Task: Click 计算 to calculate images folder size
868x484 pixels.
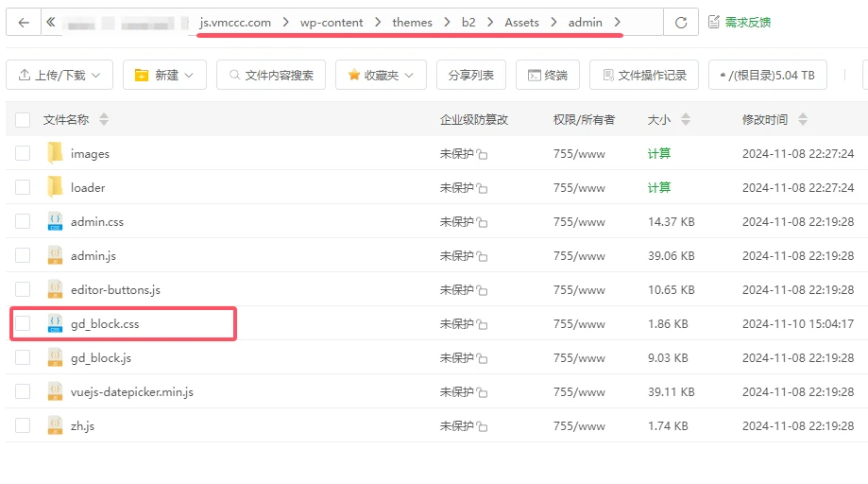Action: pyautogui.click(x=659, y=153)
